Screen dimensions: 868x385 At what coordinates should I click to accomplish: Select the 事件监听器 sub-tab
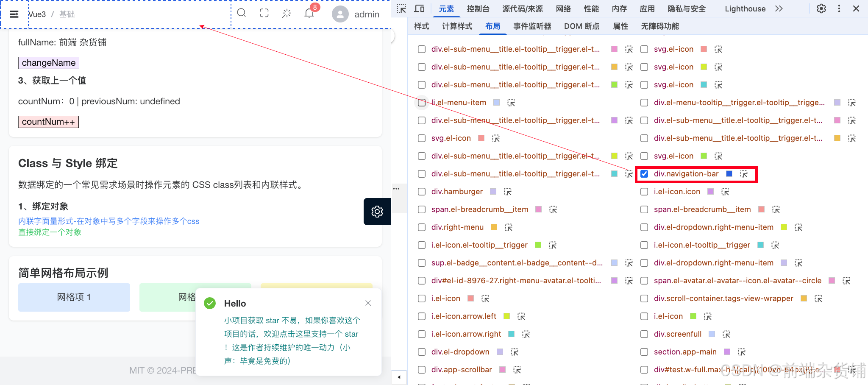[532, 26]
